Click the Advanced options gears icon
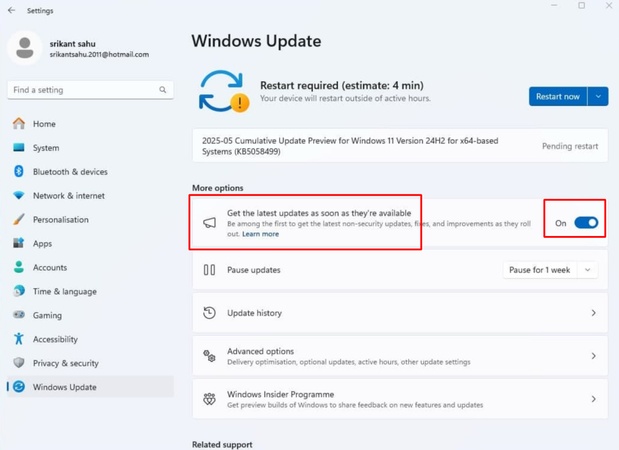619x450 pixels. [x=210, y=356]
